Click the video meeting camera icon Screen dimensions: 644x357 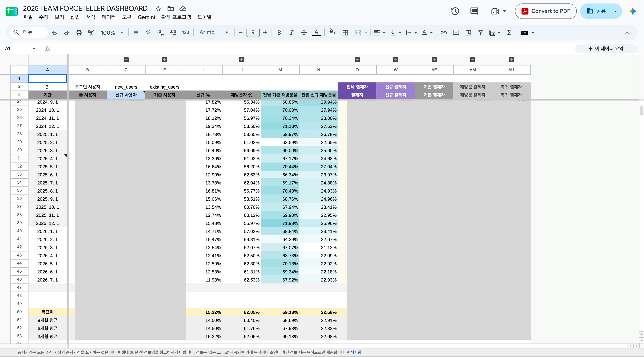[x=495, y=11]
